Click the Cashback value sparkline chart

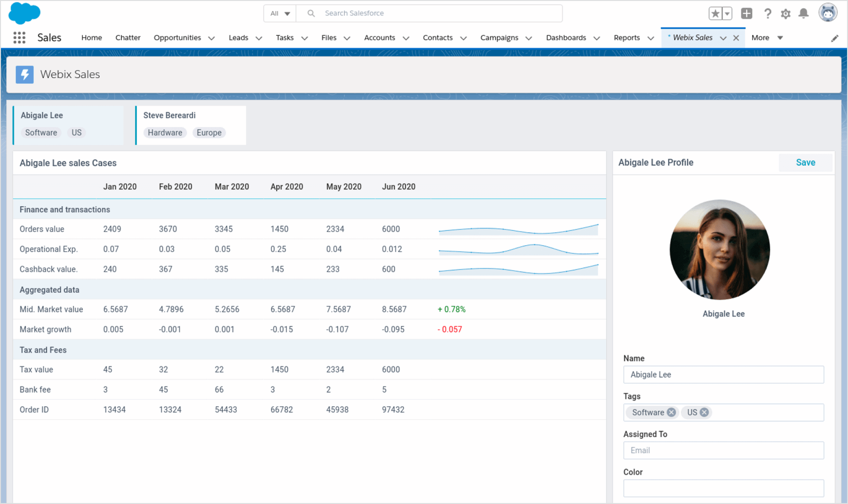[518, 269]
